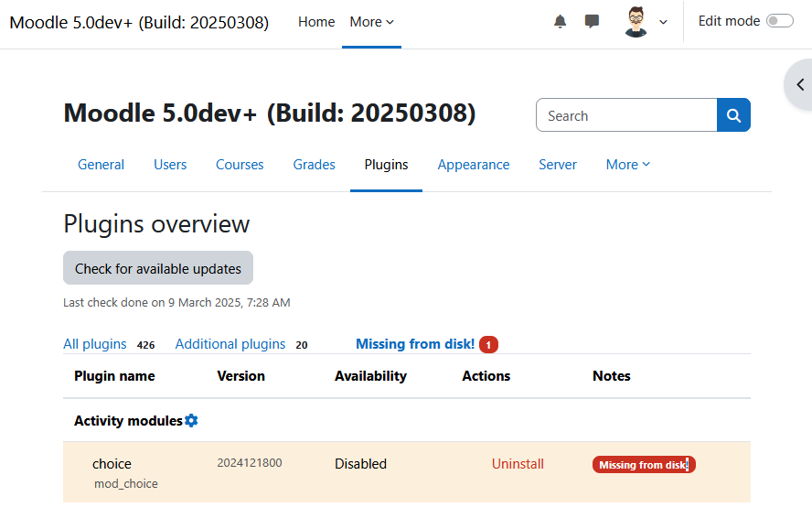
Task: Switch to the Server tab
Action: click(x=558, y=165)
